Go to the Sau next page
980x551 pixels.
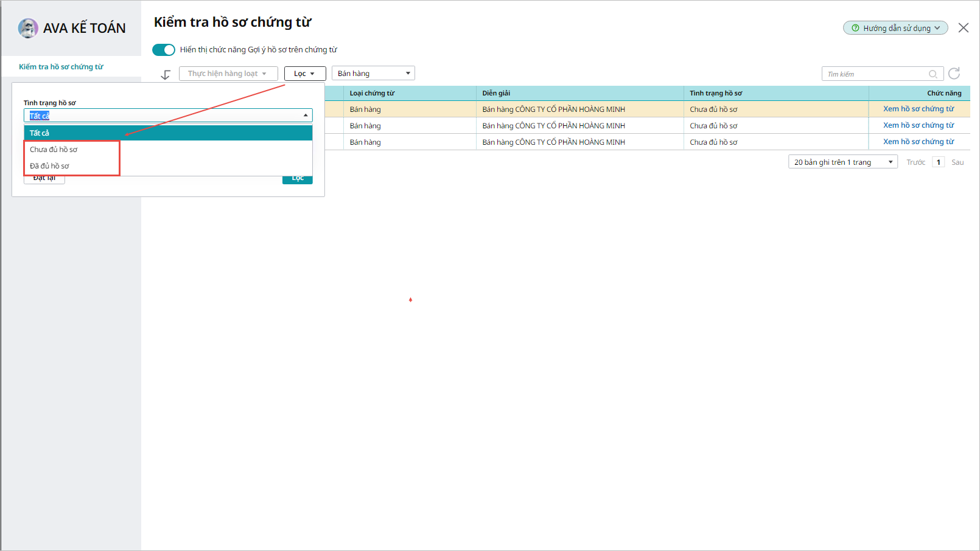(x=957, y=162)
